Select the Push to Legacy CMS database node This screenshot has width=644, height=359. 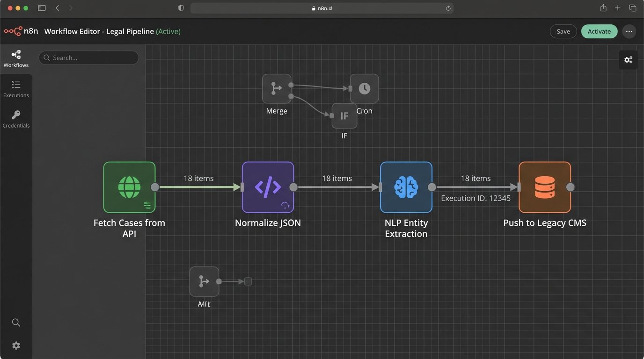coord(544,187)
